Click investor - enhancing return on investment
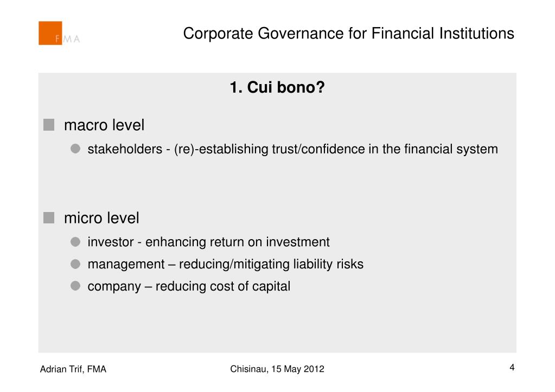This screenshot has height=392, width=555. (208, 242)
